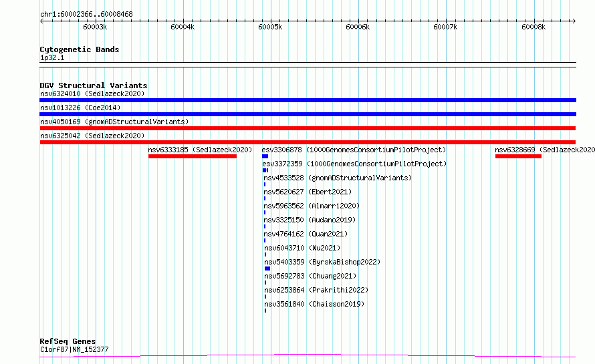
Task: Click the 60004k ruler label
Action: pos(183,27)
